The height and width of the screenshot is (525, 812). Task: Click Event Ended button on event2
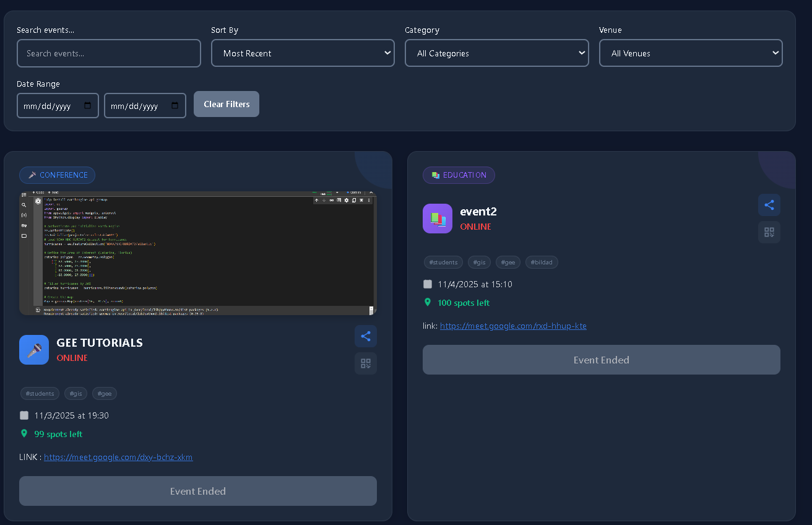tap(602, 360)
